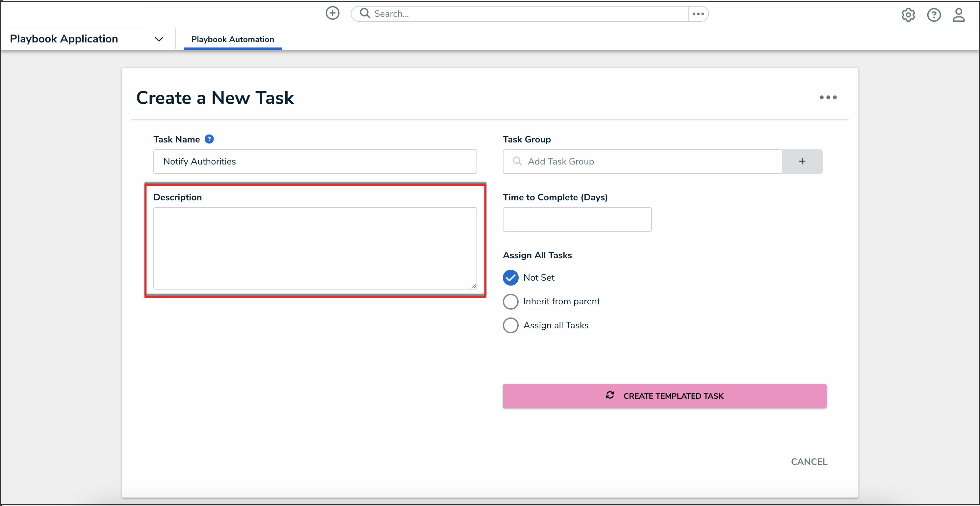Viewport: 980px width, 506px height.
Task: Open the form's three-dot more menu
Action: tap(828, 97)
